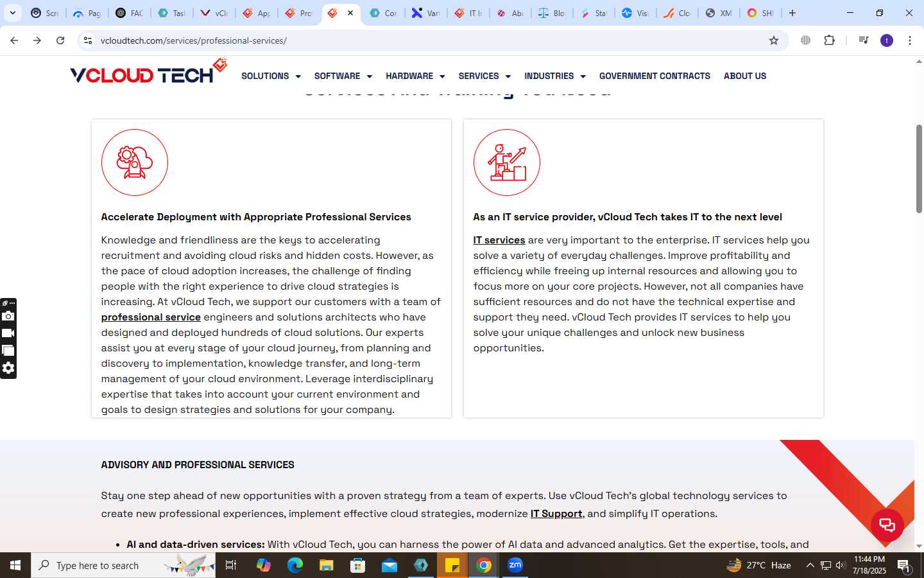The image size is (924, 578).
Task: Open Copilot from taskbar
Action: click(x=264, y=565)
